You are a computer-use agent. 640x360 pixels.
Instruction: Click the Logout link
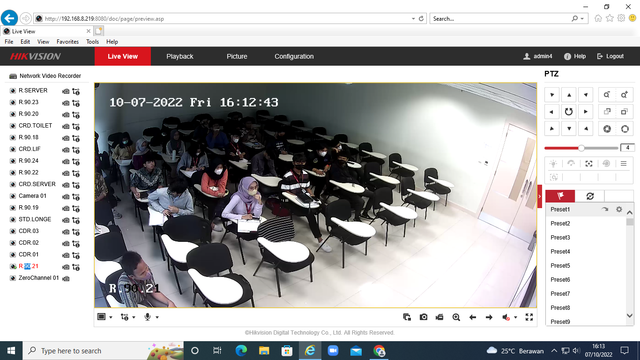[x=610, y=56]
